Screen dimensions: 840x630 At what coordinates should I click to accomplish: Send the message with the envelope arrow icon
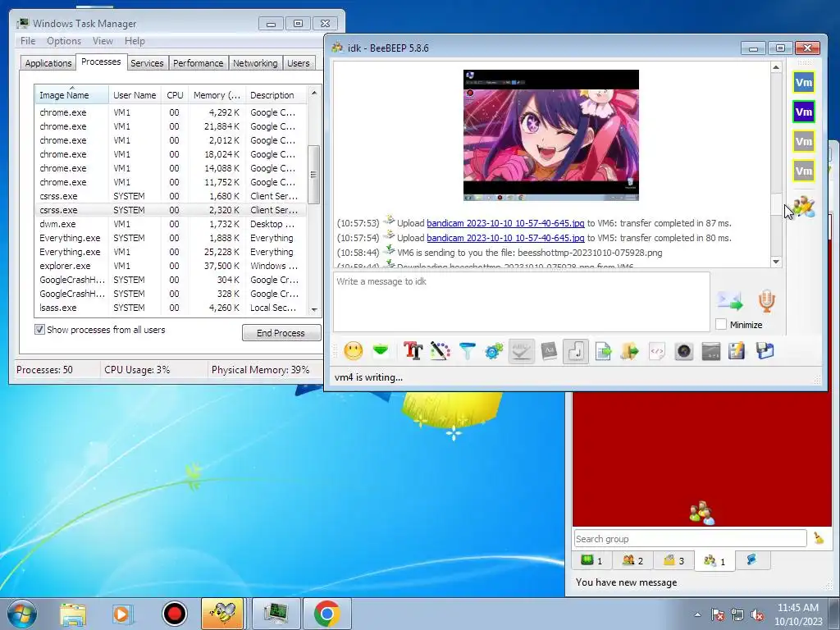[730, 301]
